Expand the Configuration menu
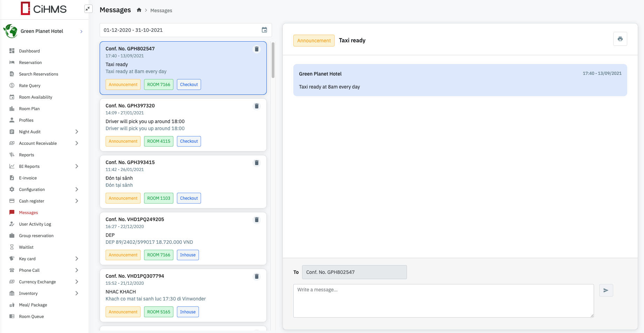Image resolution: width=644 pixels, height=333 pixels. 77,190
